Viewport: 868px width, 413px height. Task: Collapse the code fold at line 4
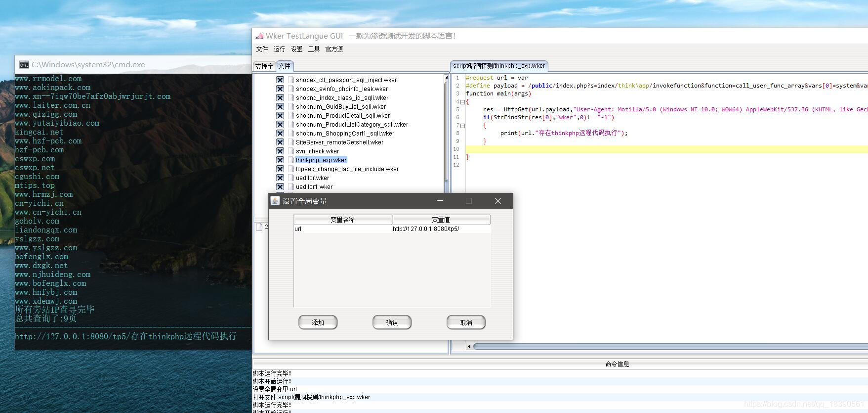tap(462, 102)
